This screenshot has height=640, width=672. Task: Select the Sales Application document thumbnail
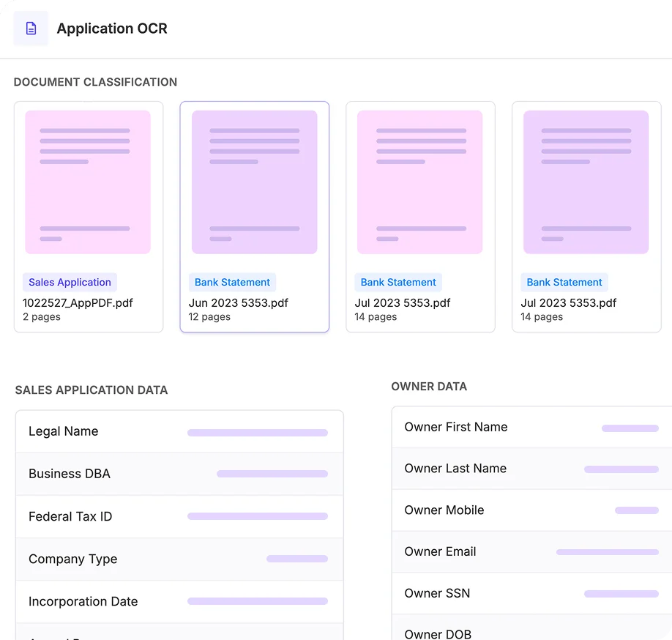click(x=88, y=181)
